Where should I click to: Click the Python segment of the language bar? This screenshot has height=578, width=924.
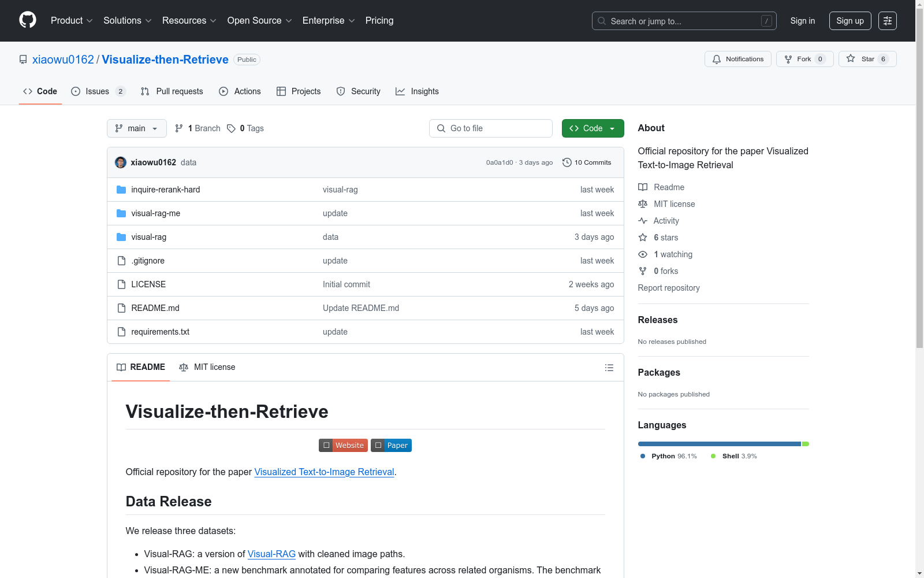(720, 444)
